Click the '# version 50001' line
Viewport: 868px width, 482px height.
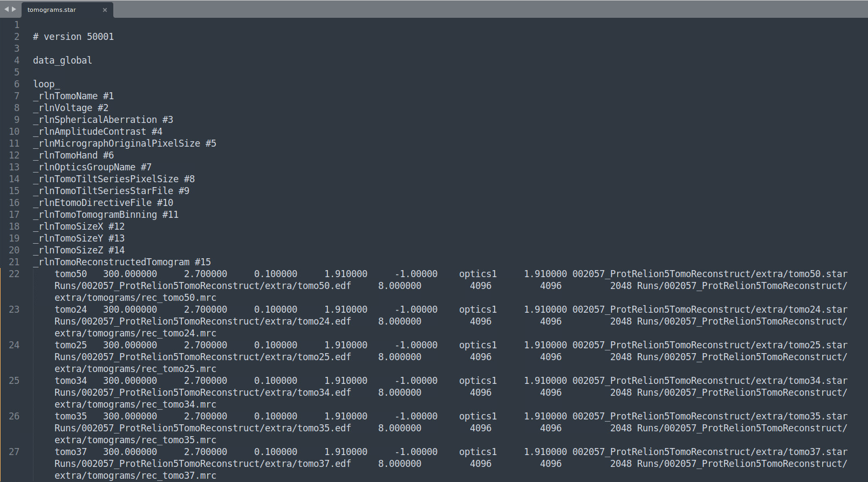73,37
